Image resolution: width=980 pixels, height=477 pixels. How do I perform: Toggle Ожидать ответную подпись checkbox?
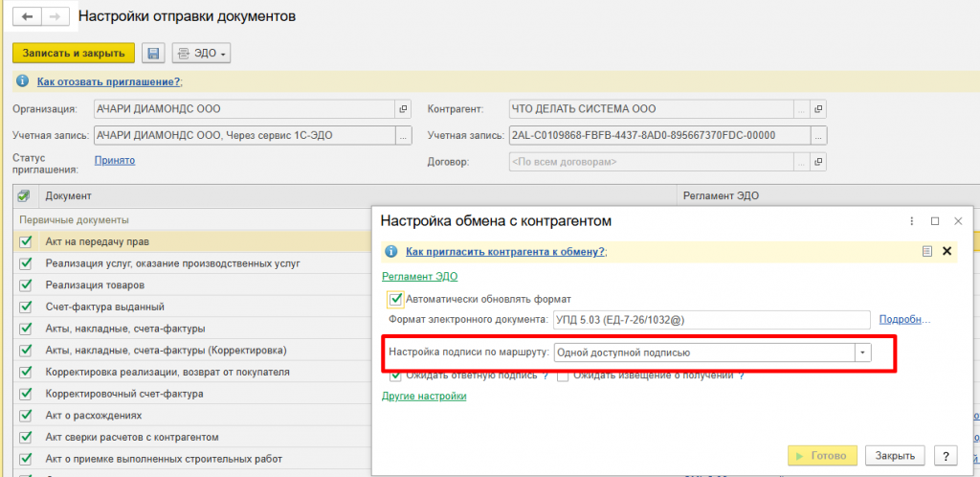coord(395,376)
